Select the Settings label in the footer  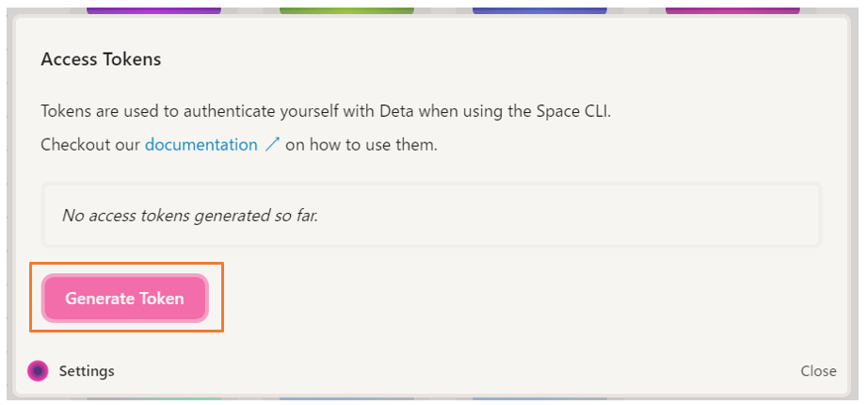click(x=87, y=371)
